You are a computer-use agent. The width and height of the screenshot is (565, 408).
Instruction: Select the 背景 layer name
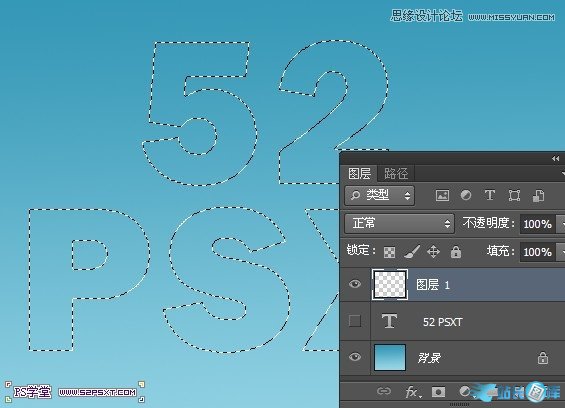429,358
